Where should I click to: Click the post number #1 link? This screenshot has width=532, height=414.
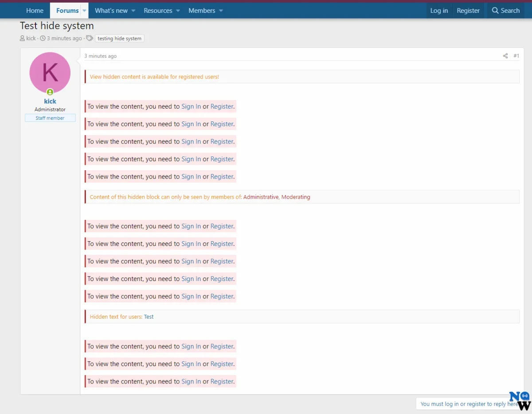(x=516, y=56)
